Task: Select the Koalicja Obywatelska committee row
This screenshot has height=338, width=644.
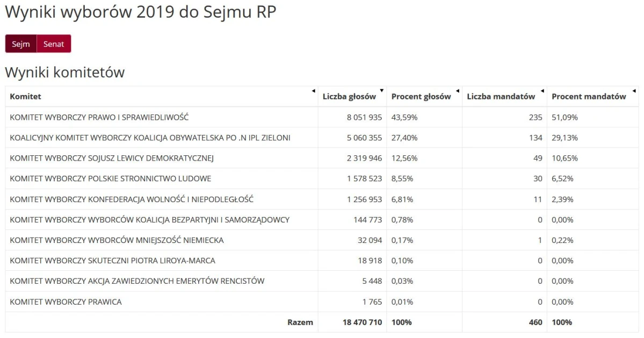Action: (x=322, y=138)
